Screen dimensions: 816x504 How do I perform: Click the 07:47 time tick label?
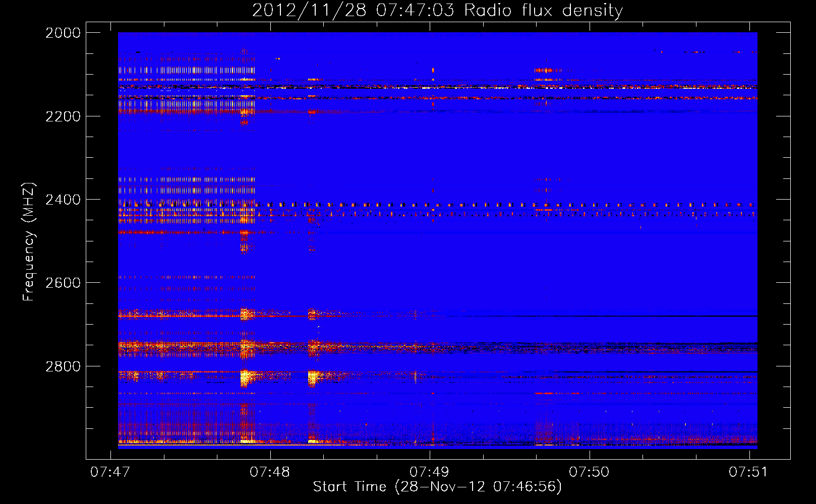[110, 472]
